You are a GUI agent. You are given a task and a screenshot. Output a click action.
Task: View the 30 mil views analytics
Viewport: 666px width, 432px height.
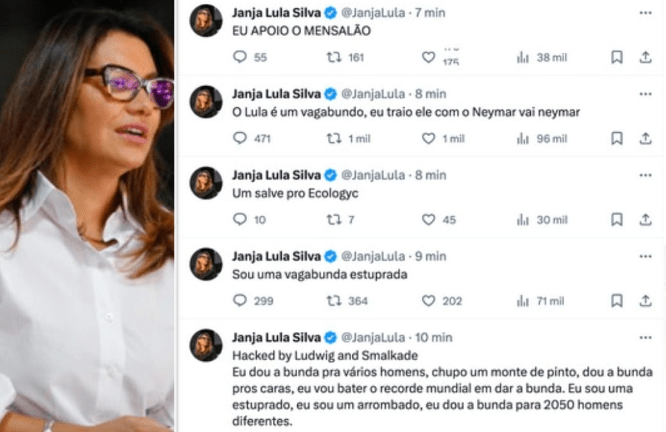[x=542, y=220]
